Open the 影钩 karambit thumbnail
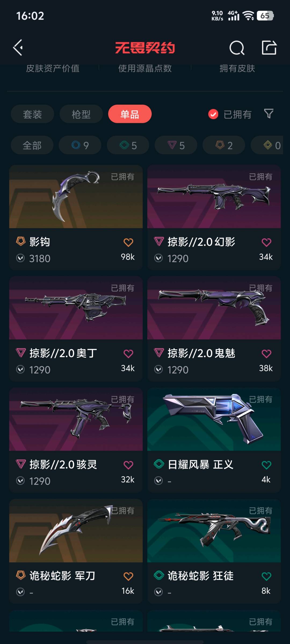 76,197
